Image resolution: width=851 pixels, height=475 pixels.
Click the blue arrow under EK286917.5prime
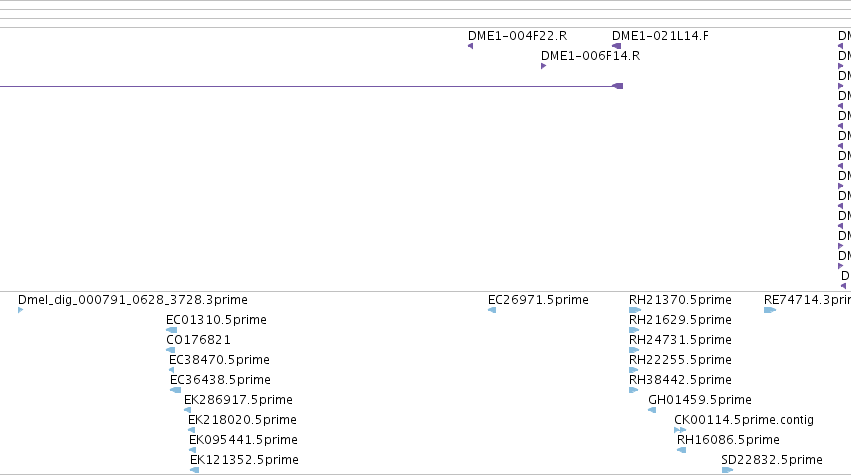[x=188, y=410]
